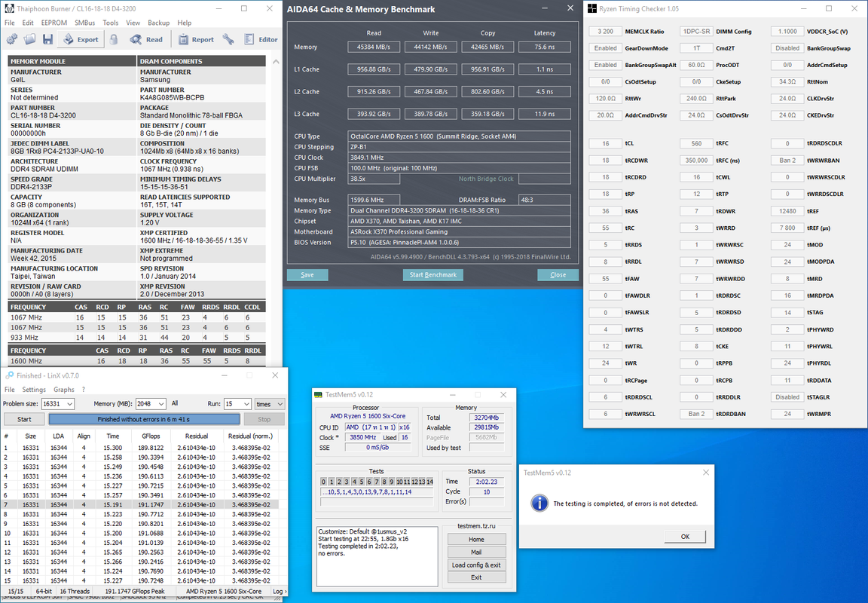Click the floppy disk save icon in Thaiphoon Burner

point(47,39)
